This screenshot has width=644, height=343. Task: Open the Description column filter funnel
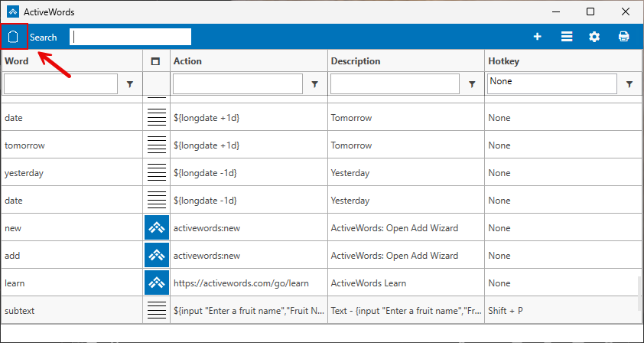click(473, 84)
